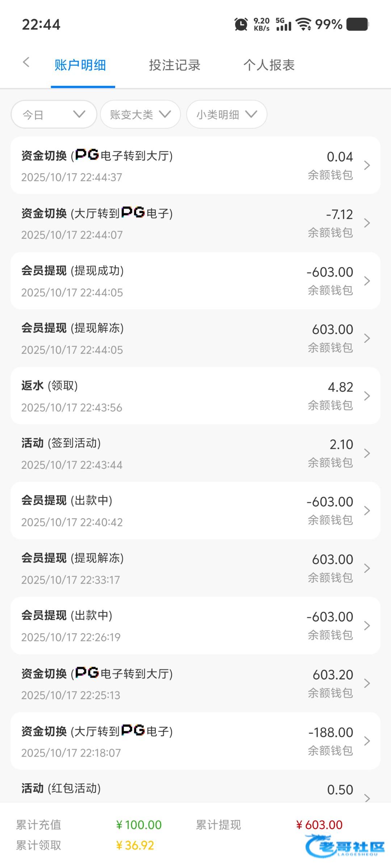This screenshot has width=391, height=868.
Task: Open 出款中 withdrawal record at 22:40:42
Action: pyautogui.click(x=195, y=511)
